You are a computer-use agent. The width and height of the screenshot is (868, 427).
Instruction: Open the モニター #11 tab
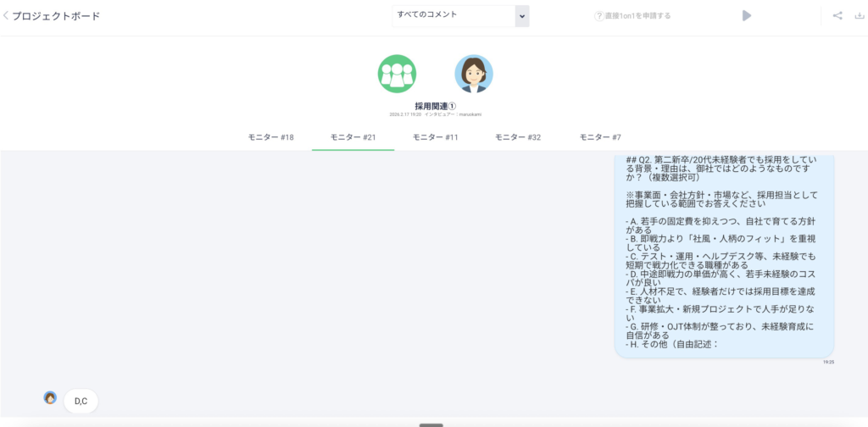tap(435, 137)
